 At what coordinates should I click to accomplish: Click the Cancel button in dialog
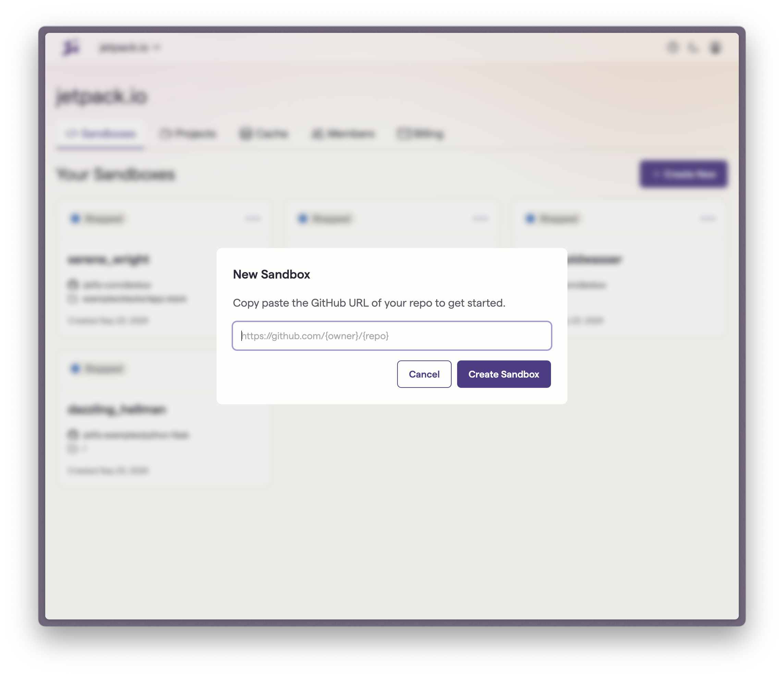425,374
